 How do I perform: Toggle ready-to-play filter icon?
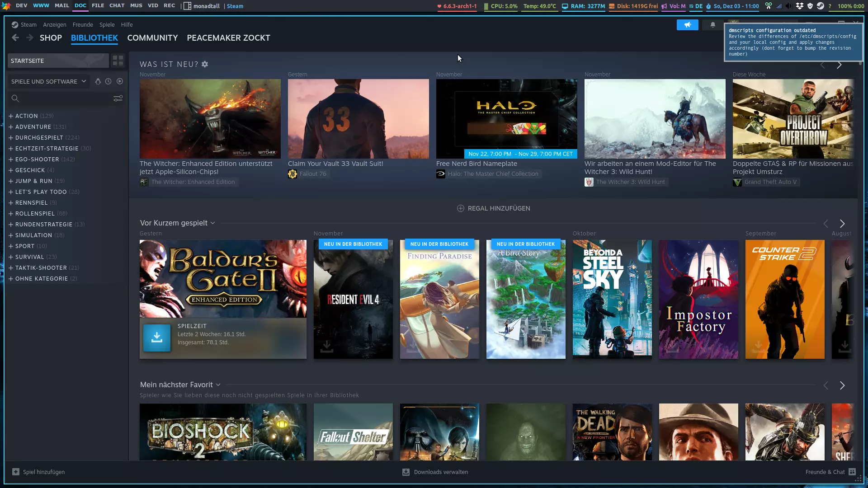pyautogui.click(x=120, y=81)
